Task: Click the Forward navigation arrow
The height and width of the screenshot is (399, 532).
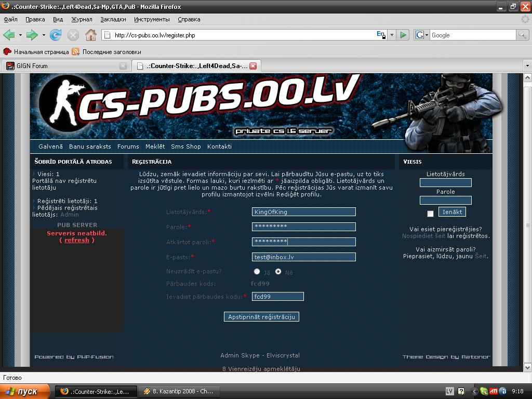Action: click(32, 35)
